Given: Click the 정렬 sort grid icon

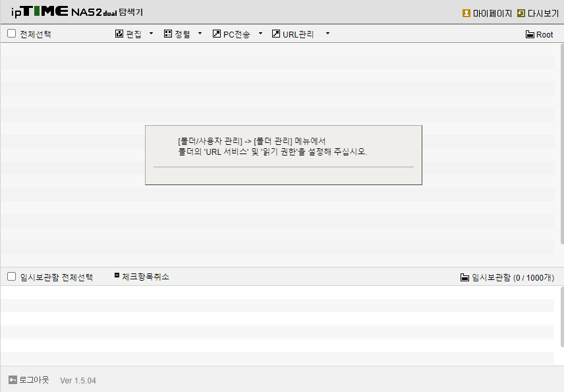Looking at the screenshot, I should tap(167, 34).
